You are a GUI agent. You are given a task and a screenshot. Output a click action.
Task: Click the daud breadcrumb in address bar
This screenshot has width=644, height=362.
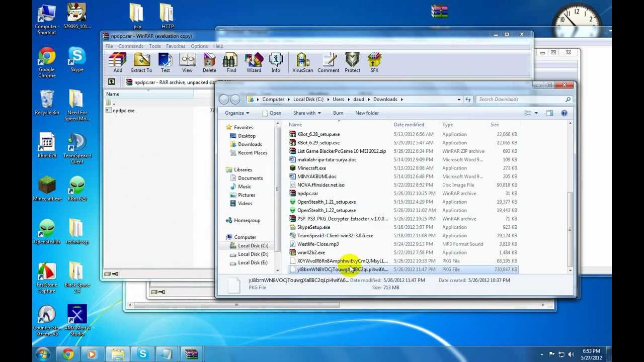coord(359,100)
